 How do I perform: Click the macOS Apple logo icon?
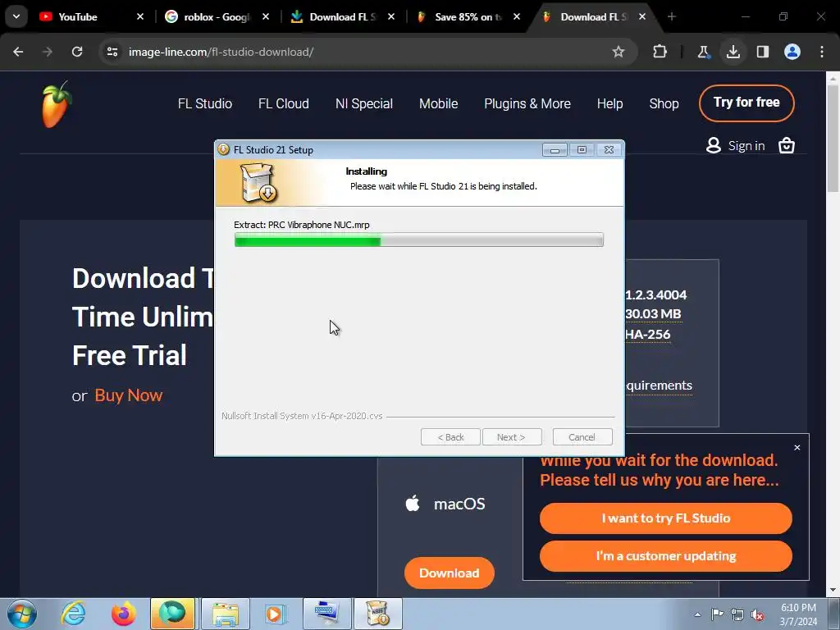pyautogui.click(x=413, y=503)
